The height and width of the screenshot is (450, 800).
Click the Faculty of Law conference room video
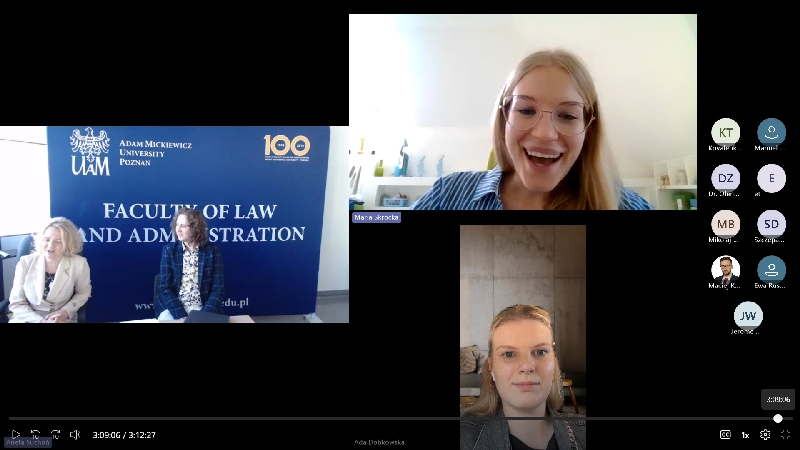click(x=174, y=224)
